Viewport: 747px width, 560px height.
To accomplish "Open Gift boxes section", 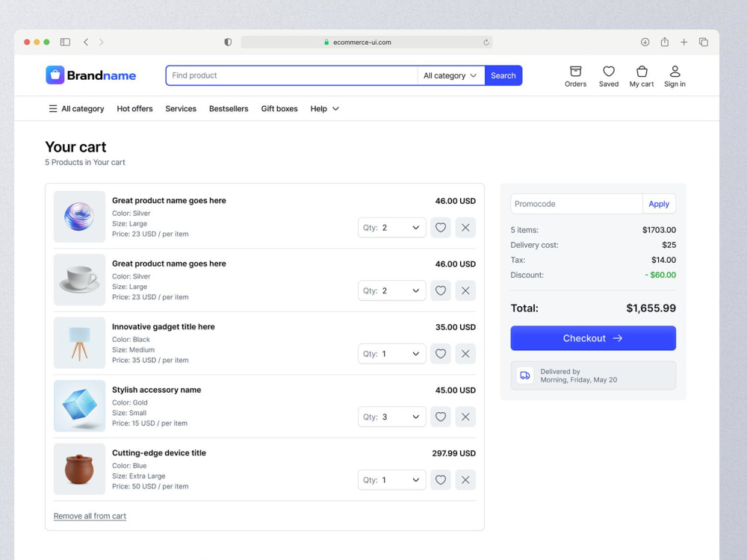I will point(279,108).
